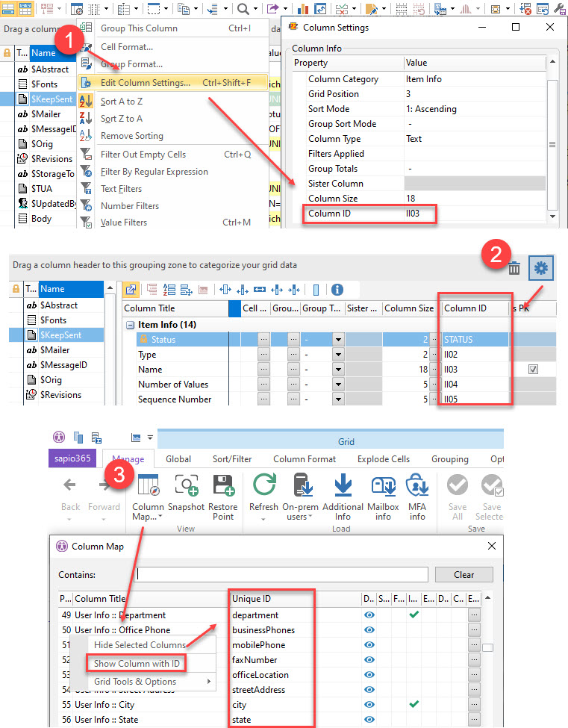568x728 pixels.
Task: Select Edit Column Settings menu item
Action: (145, 82)
